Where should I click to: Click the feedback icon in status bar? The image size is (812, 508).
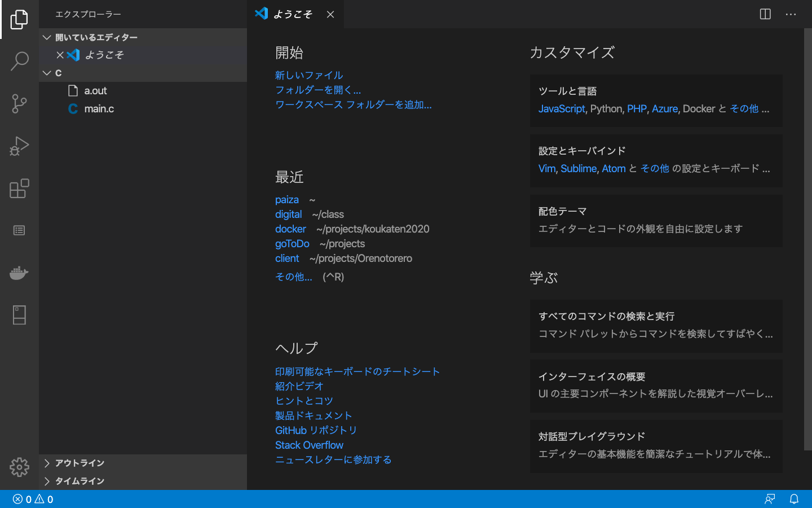click(770, 499)
